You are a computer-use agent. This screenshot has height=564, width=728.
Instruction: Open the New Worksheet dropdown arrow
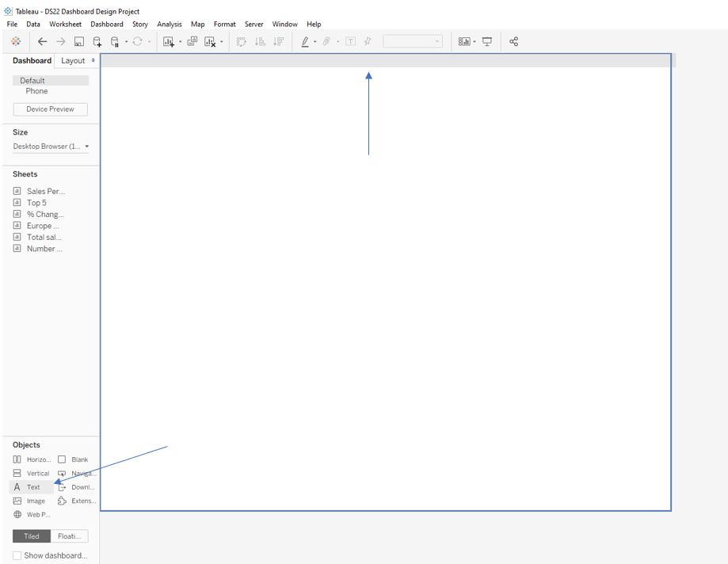coord(180,42)
